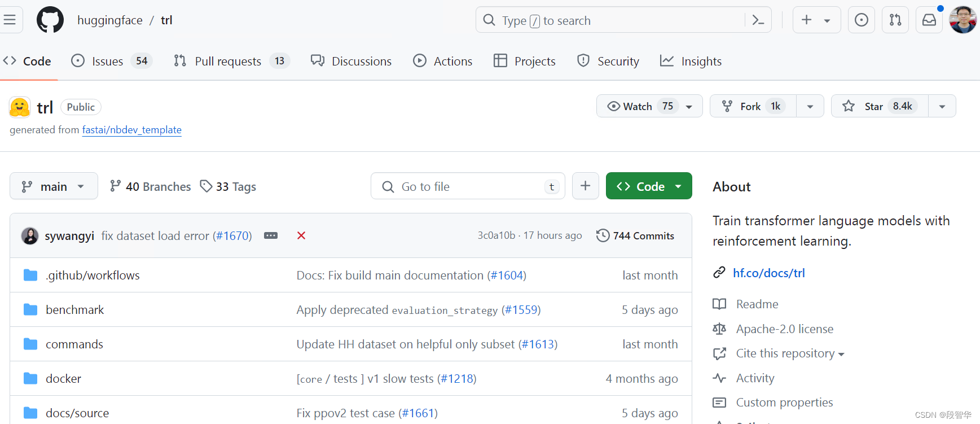View the 40 Branches link

pos(151,186)
